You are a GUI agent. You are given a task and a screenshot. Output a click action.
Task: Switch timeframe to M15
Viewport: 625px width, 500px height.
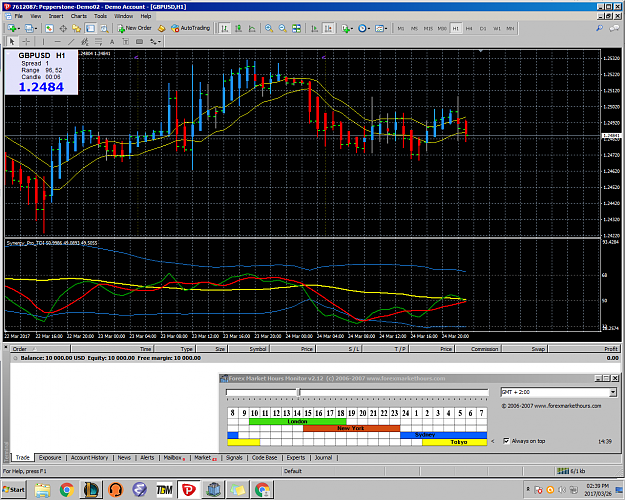coord(428,29)
